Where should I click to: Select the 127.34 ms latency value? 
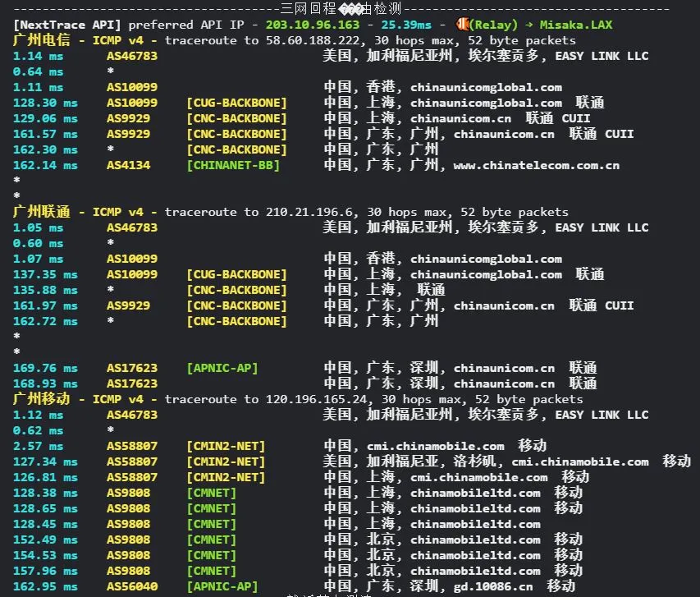(45, 462)
